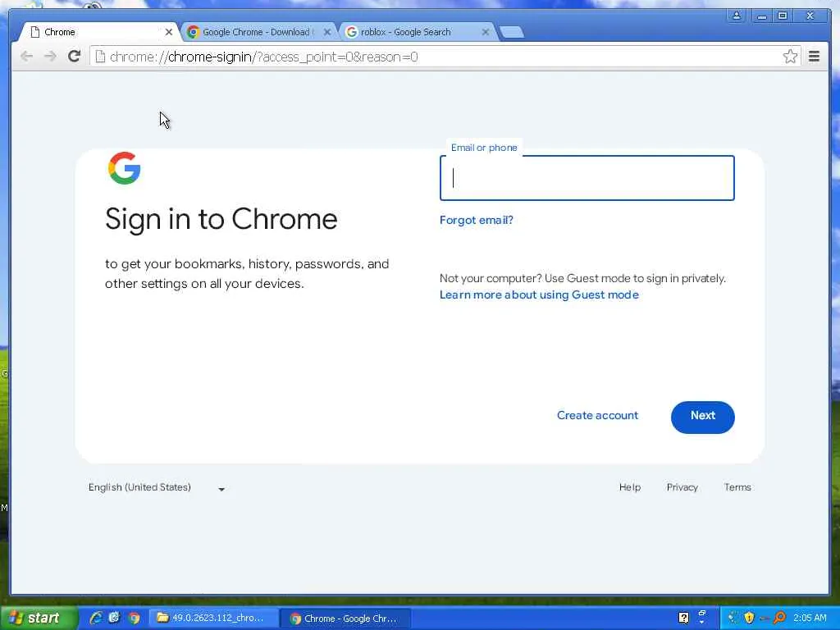Viewport: 840px width, 630px height.
Task: Click the 2:05 AM system clock
Action: click(810, 619)
